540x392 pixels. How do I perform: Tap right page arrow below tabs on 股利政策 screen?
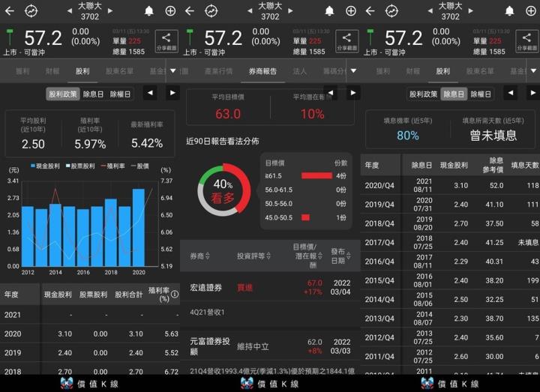pyautogui.click(x=172, y=93)
